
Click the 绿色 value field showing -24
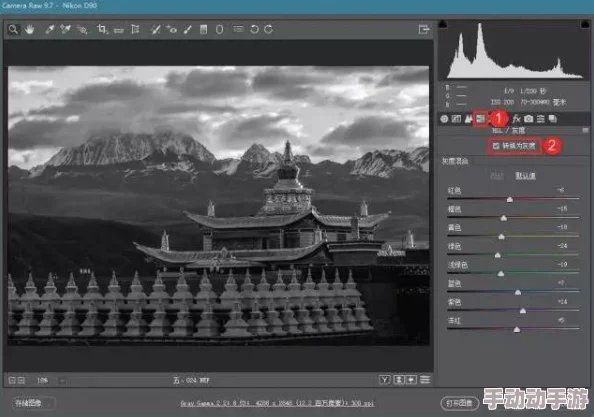click(562, 246)
